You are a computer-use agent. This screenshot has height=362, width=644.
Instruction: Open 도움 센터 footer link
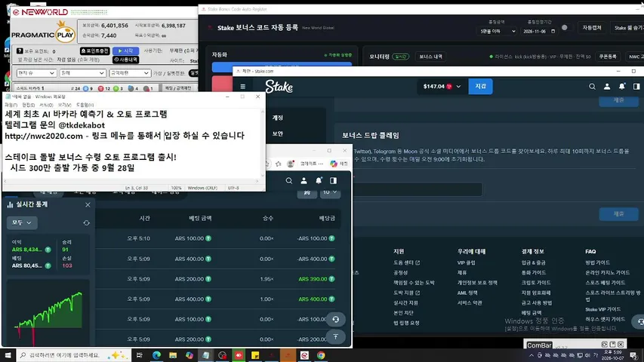(406, 262)
